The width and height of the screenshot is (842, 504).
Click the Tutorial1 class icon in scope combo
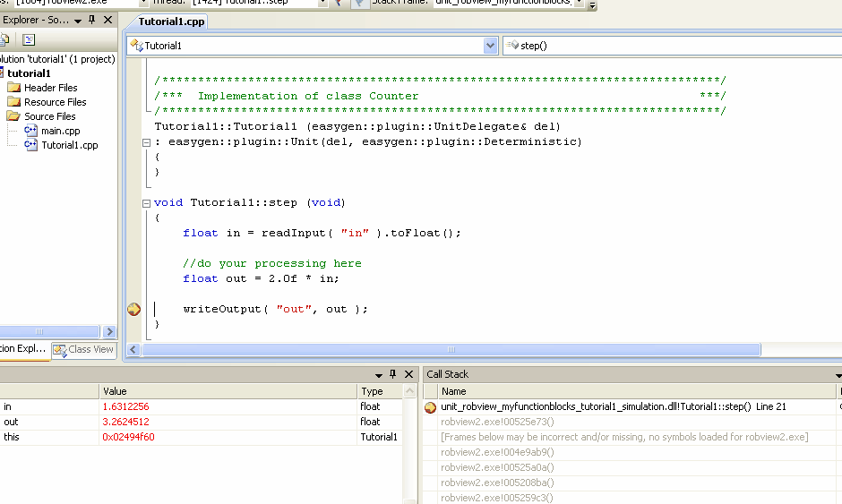coord(136,46)
